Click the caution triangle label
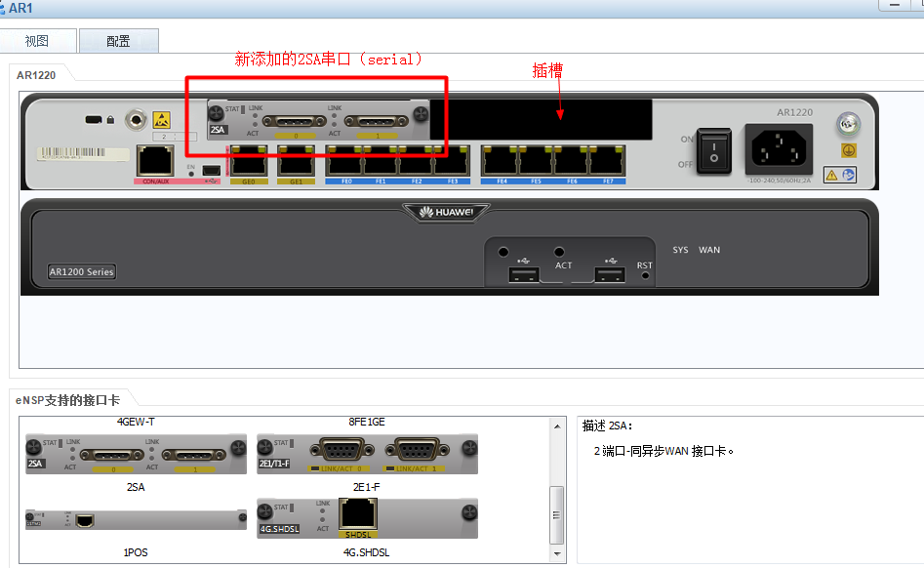 831,175
